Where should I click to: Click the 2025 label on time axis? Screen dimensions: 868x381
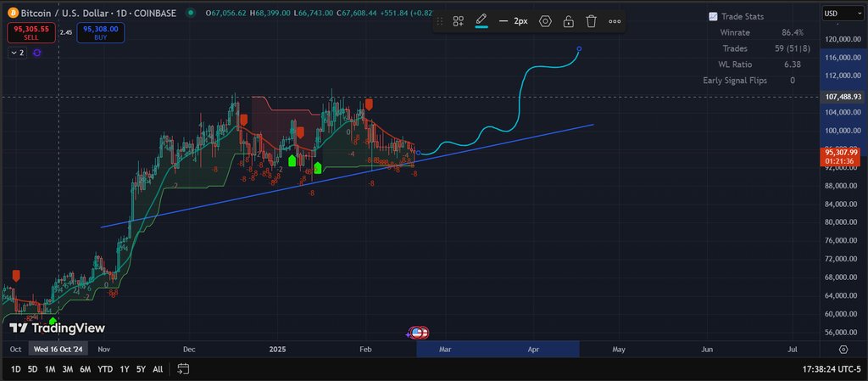pyautogui.click(x=277, y=350)
